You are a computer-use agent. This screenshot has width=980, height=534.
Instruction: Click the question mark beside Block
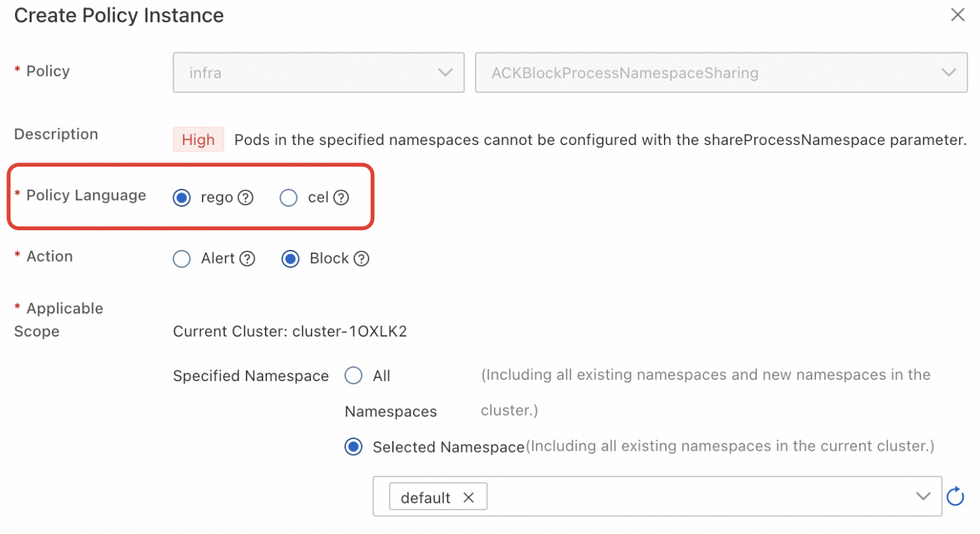pyautogui.click(x=361, y=258)
